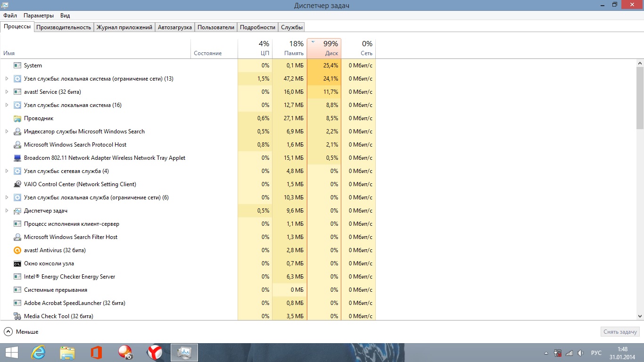Expand Узел службы: сетевая служба (4)
The width and height of the screenshot is (644, 362).
click(7, 171)
